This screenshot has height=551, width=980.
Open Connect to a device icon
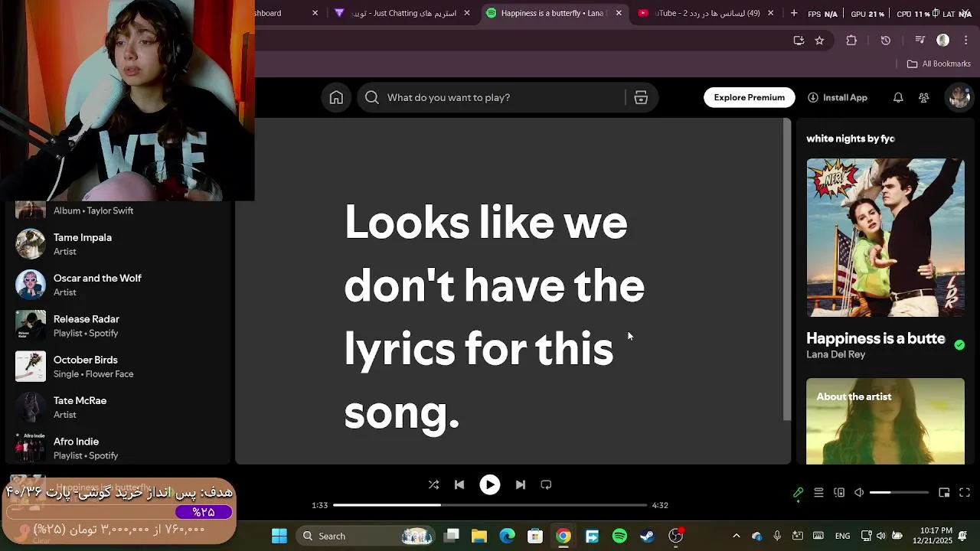pyautogui.click(x=839, y=493)
